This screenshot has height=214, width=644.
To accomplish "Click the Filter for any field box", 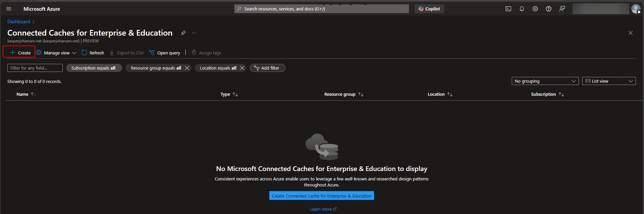I will click(x=35, y=68).
